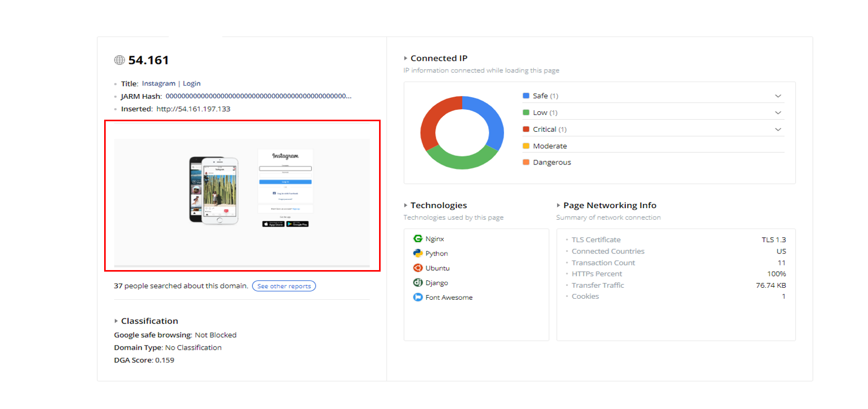Click the HTTPs Percent 100% value

pos(776,274)
